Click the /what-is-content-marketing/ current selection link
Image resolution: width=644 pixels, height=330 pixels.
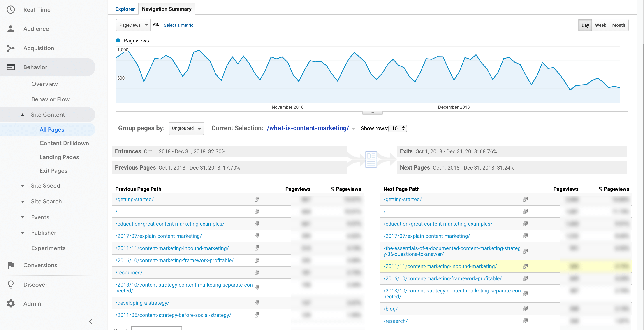pos(308,127)
